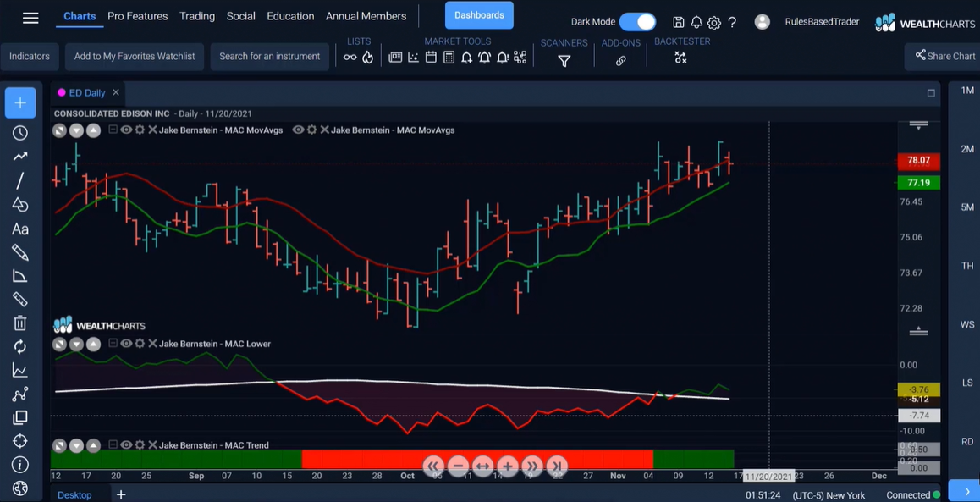Save the chart layout with floppy icon
This screenshot has width=980, height=502.
pos(678,23)
